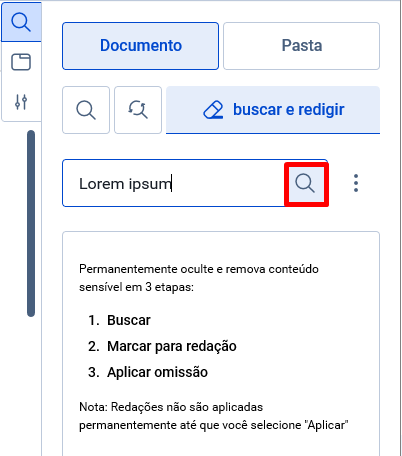The height and width of the screenshot is (456, 402).
Task: Select the simple search mode magnifier
Action: click(86, 110)
